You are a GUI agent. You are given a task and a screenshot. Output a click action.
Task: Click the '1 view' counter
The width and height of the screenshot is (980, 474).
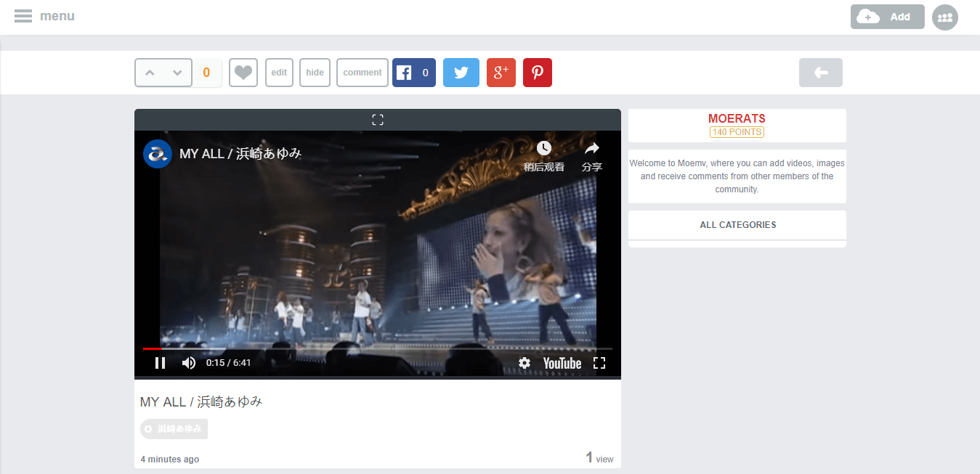click(x=599, y=458)
